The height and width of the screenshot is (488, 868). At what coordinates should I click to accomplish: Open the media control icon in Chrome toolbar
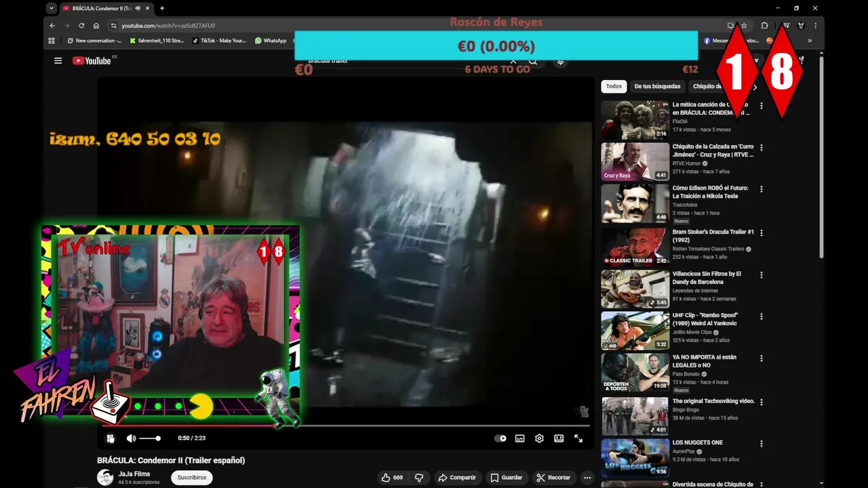click(786, 26)
